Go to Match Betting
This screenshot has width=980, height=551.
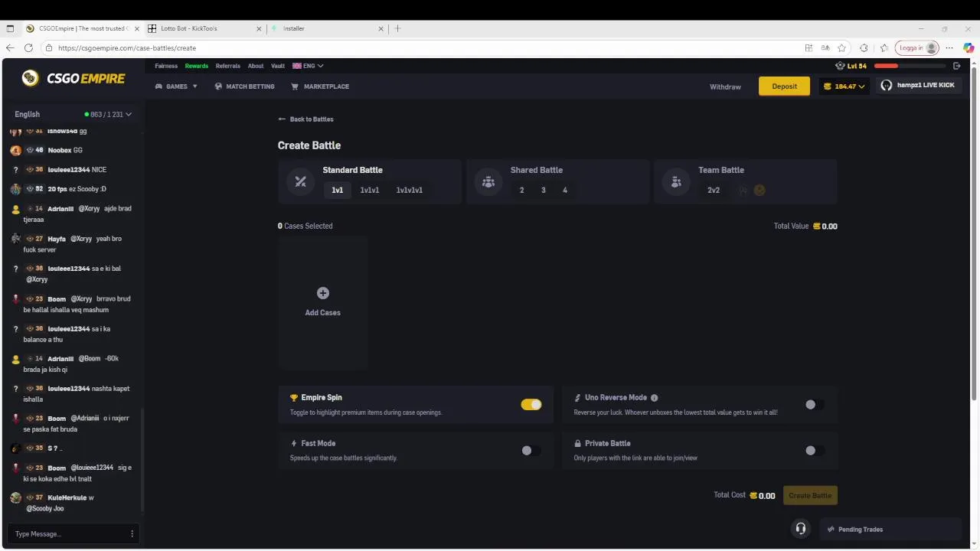(x=244, y=86)
